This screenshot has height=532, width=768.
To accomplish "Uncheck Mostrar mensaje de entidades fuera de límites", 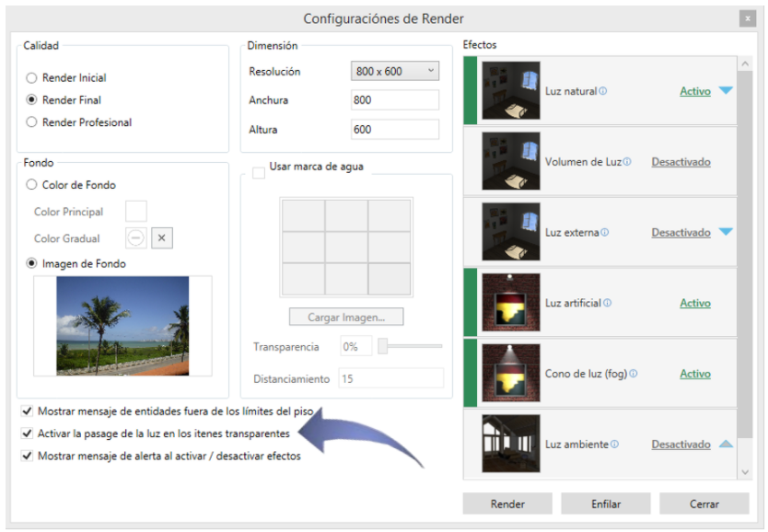I will (x=27, y=411).
